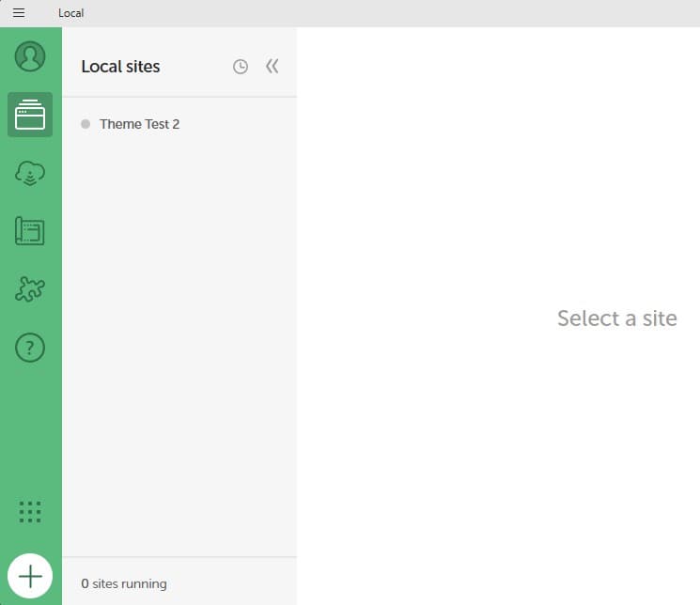This screenshot has width=700, height=605.
Task: Collapse the sites panel with double chevron
Action: point(272,67)
